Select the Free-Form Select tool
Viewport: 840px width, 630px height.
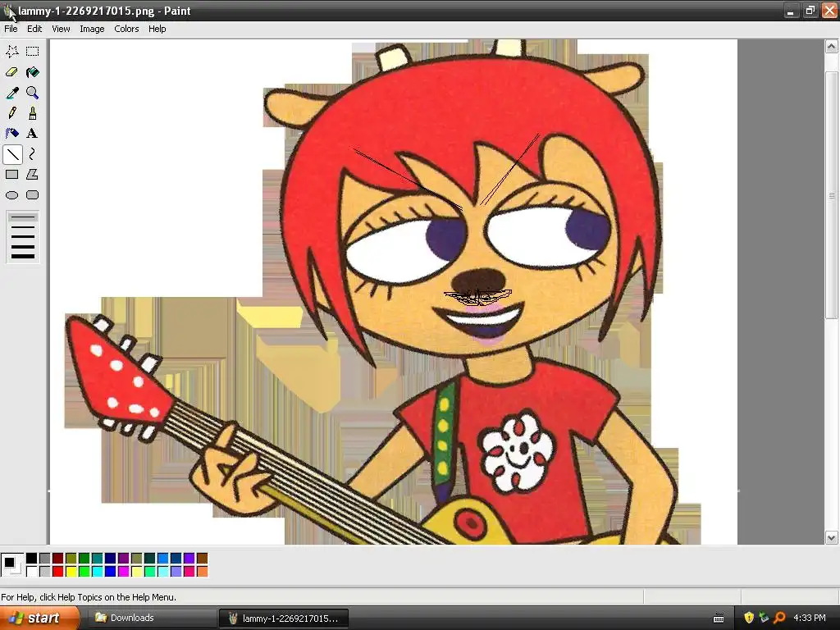(x=11, y=52)
